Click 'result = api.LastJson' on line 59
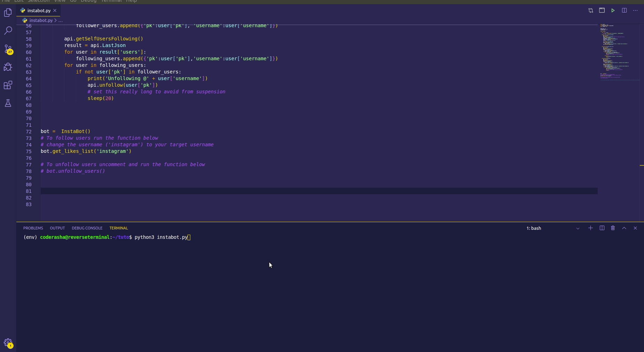644x352 pixels. click(x=95, y=45)
